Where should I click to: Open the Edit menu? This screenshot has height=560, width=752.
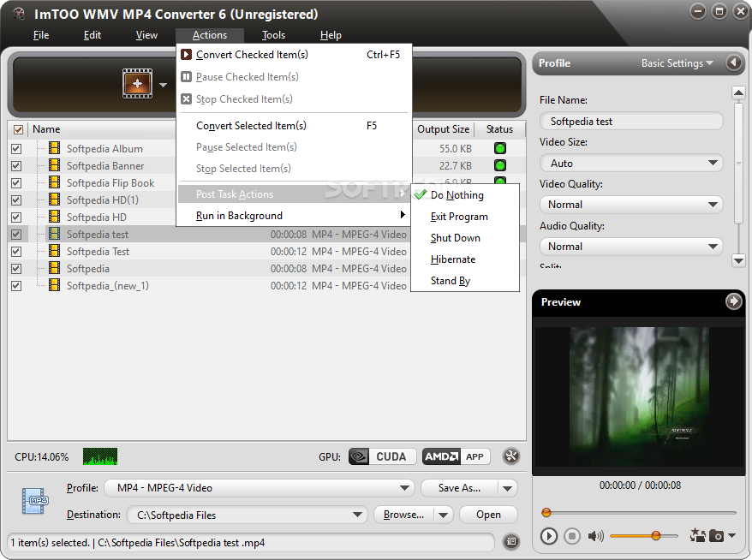click(x=93, y=35)
